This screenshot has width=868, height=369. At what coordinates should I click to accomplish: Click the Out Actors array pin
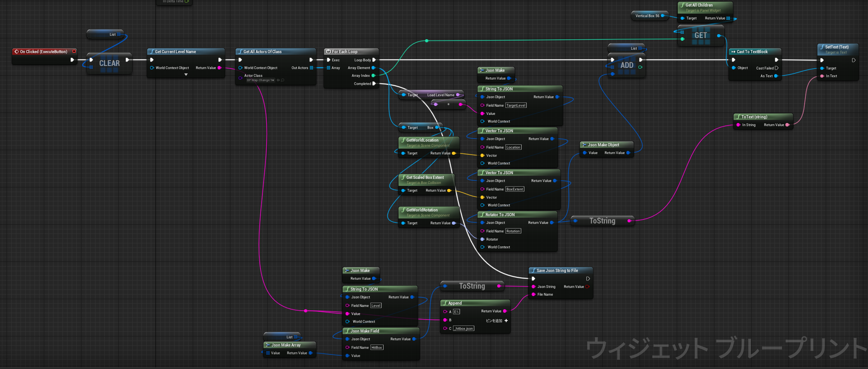(311, 68)
